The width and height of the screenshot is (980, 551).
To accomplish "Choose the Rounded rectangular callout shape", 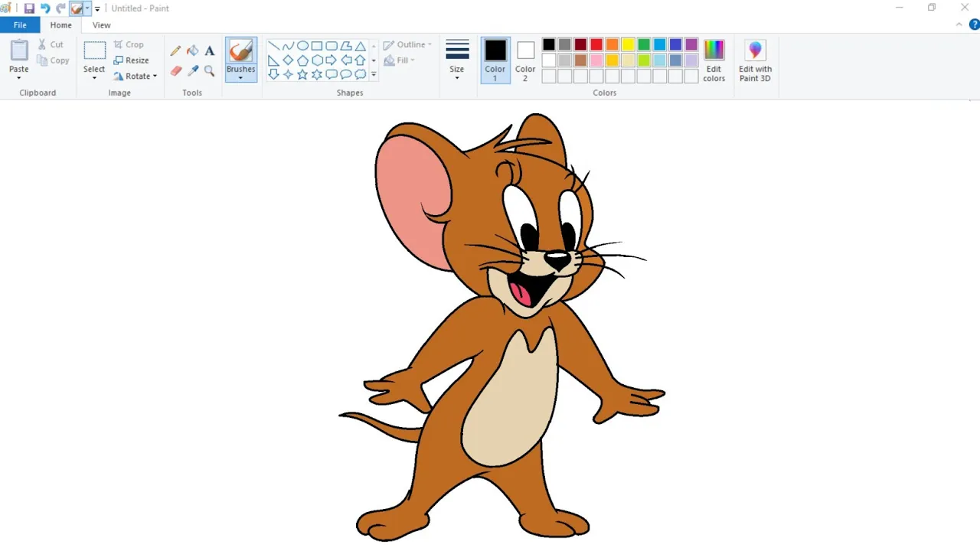I will [332, 74].
